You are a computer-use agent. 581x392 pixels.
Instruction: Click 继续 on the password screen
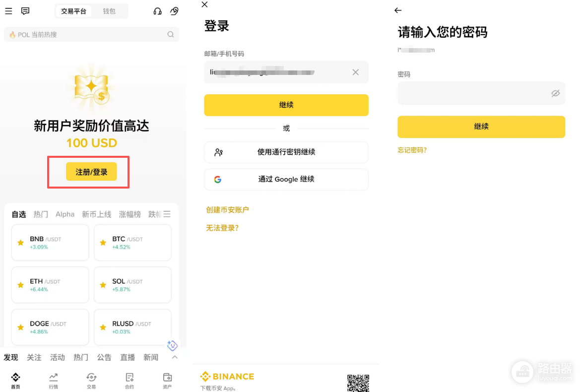pyautogui.click(x=481, y=127)
